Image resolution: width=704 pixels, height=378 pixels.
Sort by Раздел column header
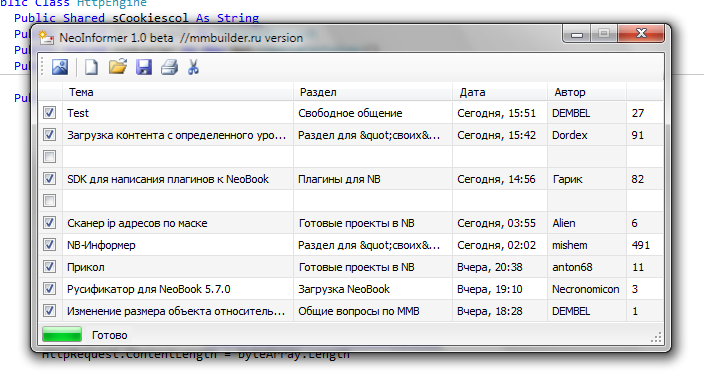click(x=373, y=92)
